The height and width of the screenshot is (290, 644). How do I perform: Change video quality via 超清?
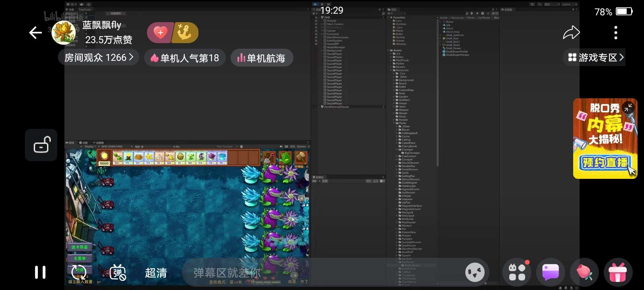click(x=156, y=273)
